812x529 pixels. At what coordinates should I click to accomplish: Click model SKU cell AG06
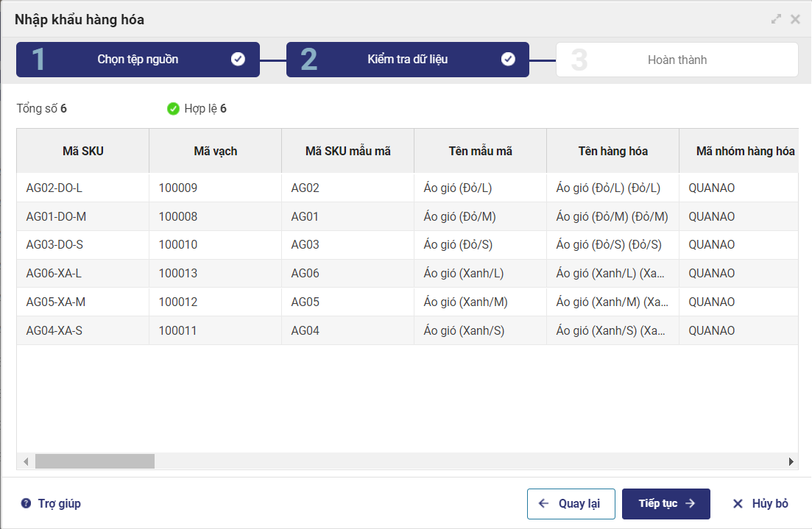348,273
